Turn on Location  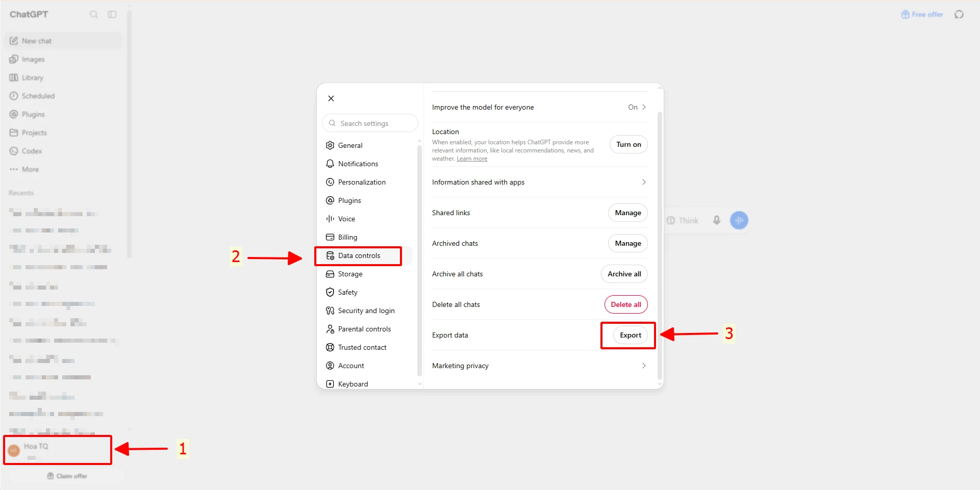629,144
